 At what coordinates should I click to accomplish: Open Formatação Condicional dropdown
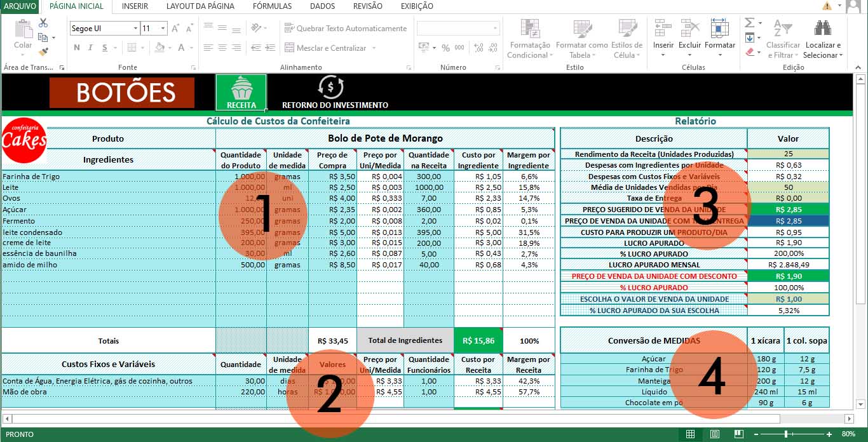point(529,38)
